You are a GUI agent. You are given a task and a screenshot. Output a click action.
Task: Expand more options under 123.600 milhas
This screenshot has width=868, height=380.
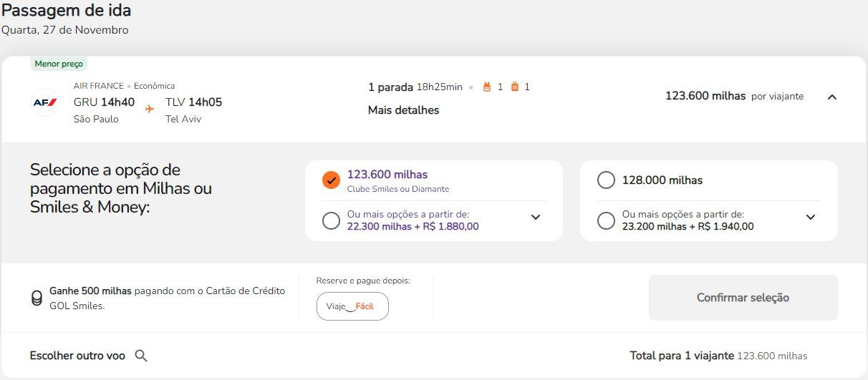click(536, 218)
